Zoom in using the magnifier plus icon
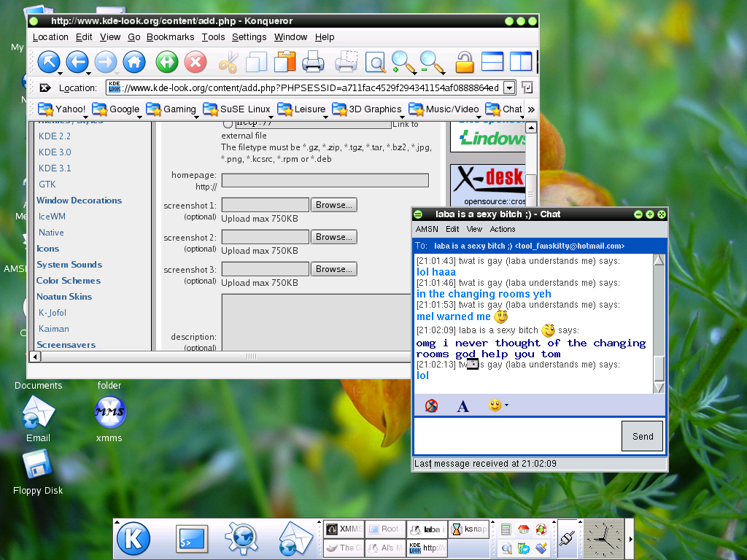 coord(403,63)
